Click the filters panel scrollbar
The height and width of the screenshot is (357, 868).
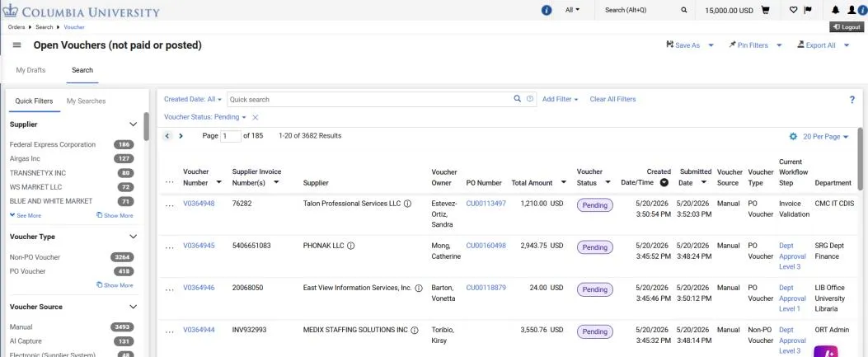pos(146,126)
